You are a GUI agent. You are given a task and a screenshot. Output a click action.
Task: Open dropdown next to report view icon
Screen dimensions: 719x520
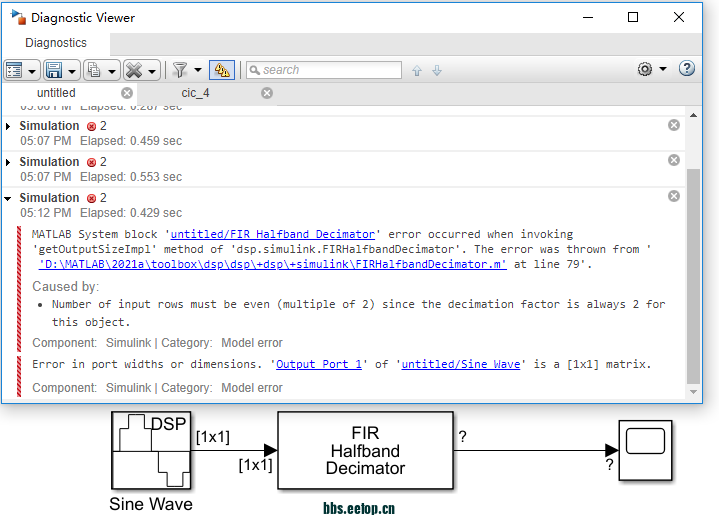coord(32,72)
